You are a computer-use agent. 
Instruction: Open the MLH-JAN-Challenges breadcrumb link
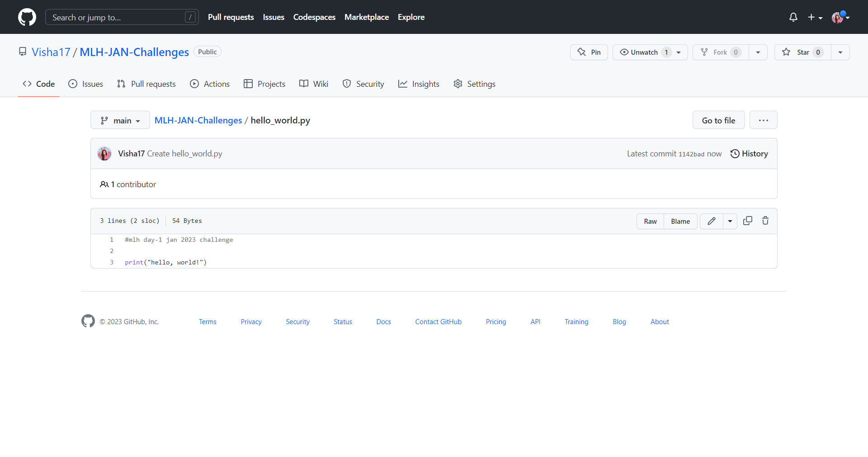point(198,120)
